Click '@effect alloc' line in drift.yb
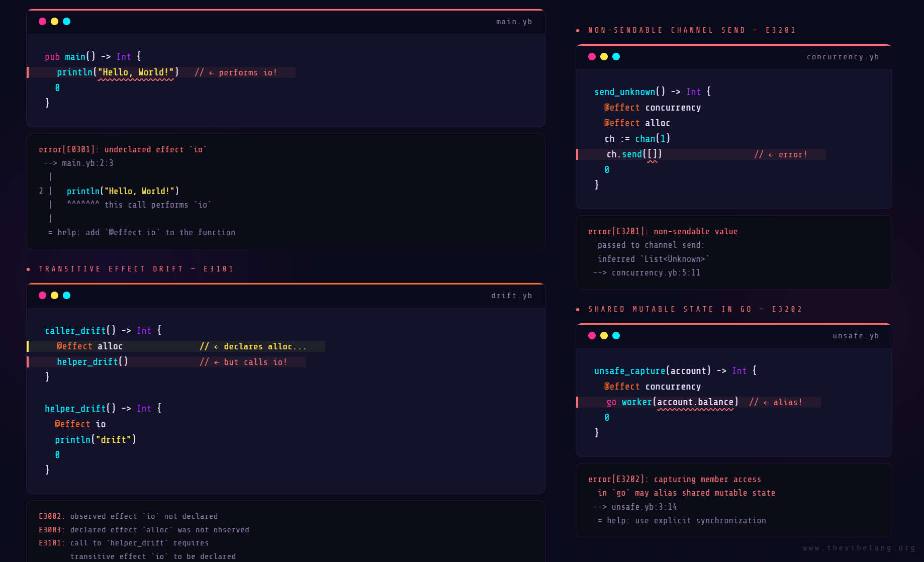 pos(89,346)
